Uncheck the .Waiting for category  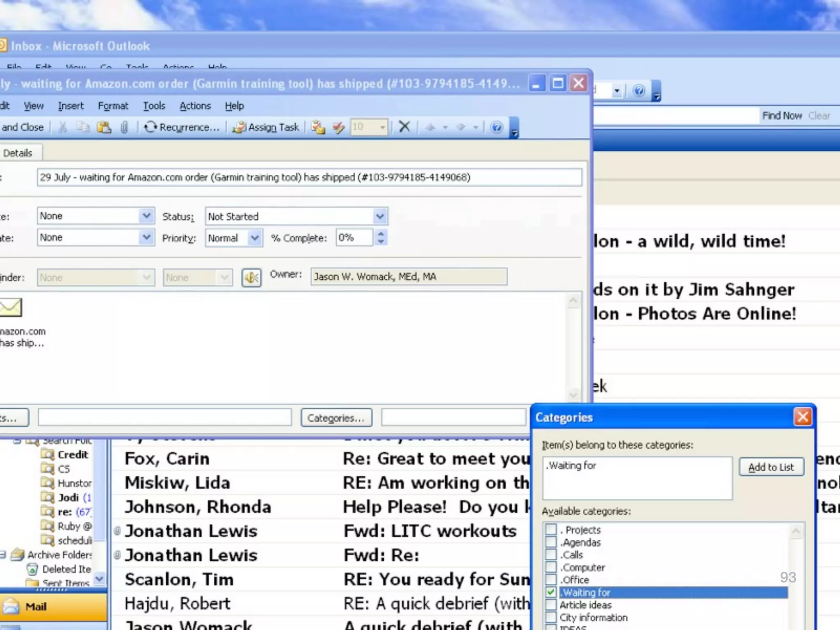(551, 592)
